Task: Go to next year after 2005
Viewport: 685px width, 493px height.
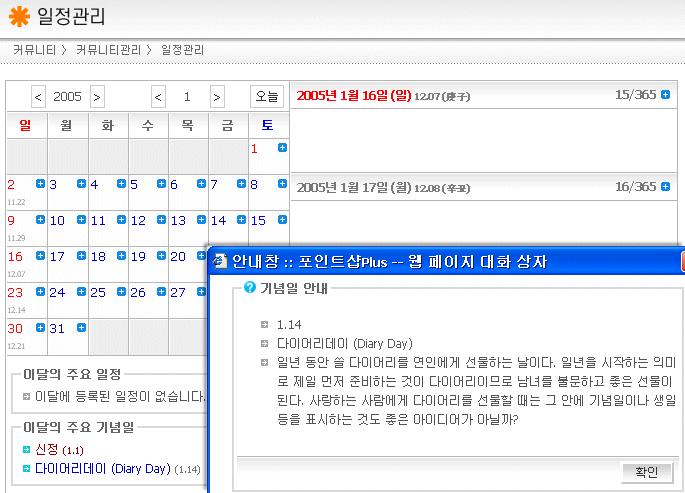Action: tap(97, 97)
